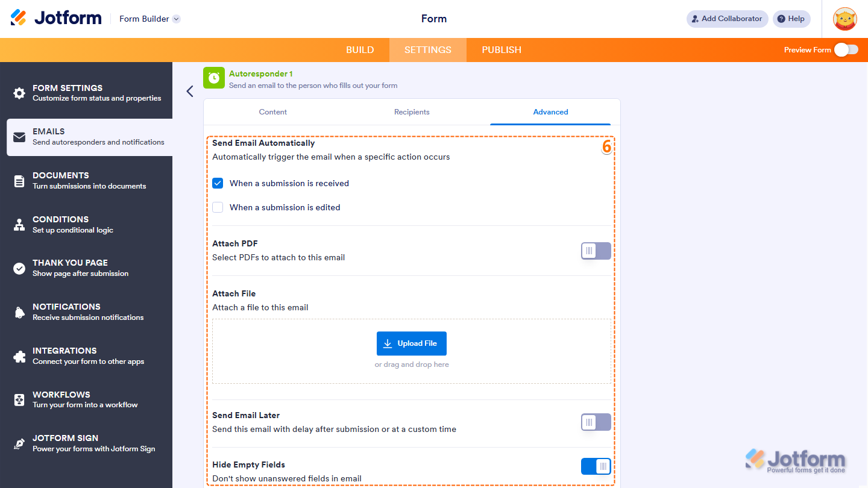Disable the Hide Empty Fields toggle
Viewport: 868px width, 488px height.
click(x=596, y=466)
